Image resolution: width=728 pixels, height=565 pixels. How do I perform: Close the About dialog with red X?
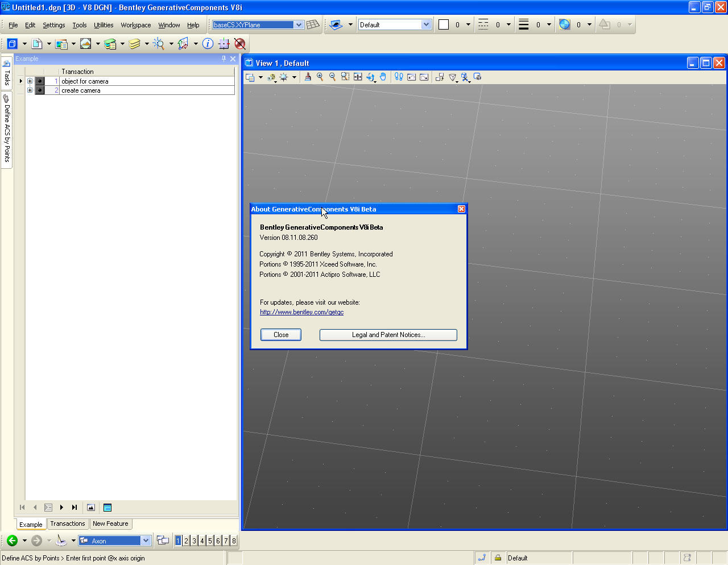[x=461, y=209]
